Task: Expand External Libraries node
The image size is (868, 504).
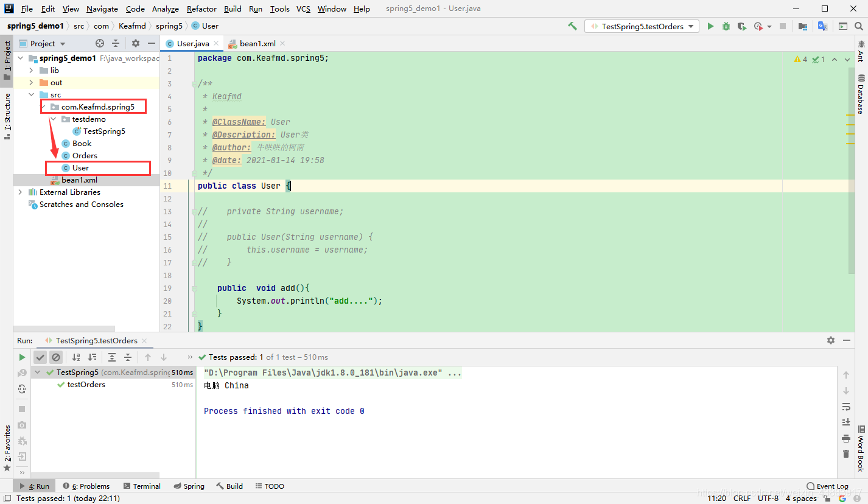Action: 20,192
